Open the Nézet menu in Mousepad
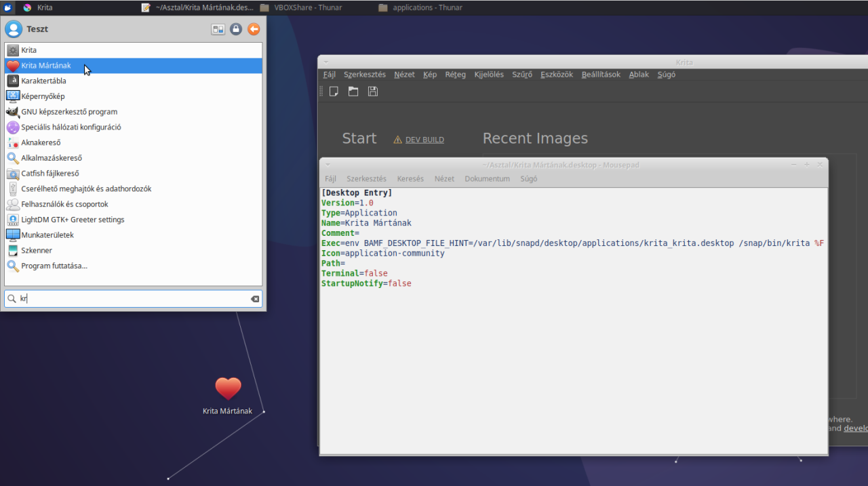 tap(444, 179)
